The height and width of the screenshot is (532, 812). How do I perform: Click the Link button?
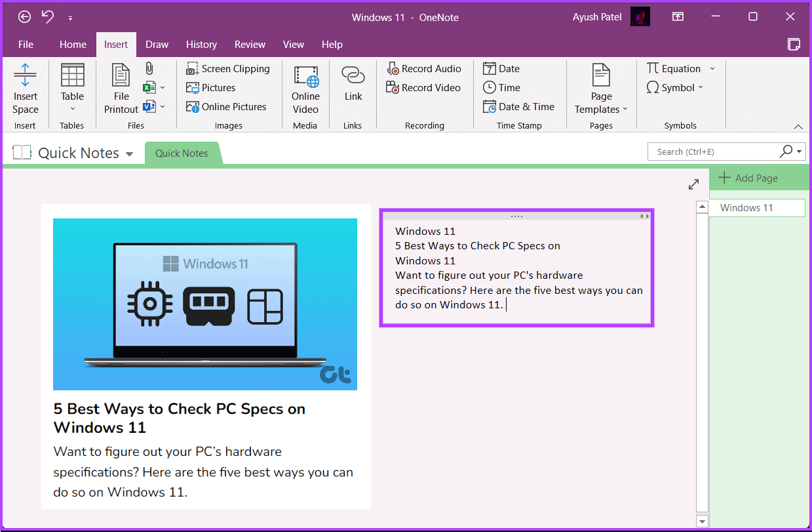[353, 84]
